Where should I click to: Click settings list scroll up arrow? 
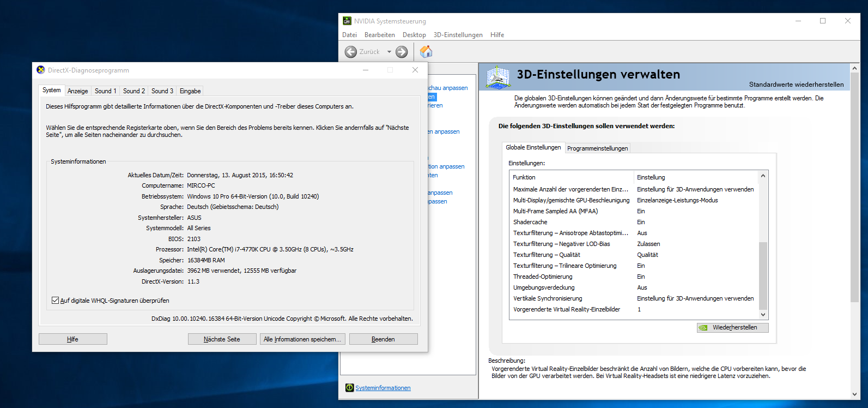pyautogui.click(x=763, y=176)
